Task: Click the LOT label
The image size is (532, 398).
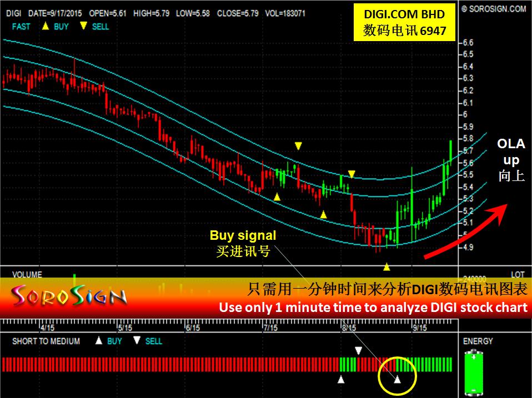Action: [518, 274]
